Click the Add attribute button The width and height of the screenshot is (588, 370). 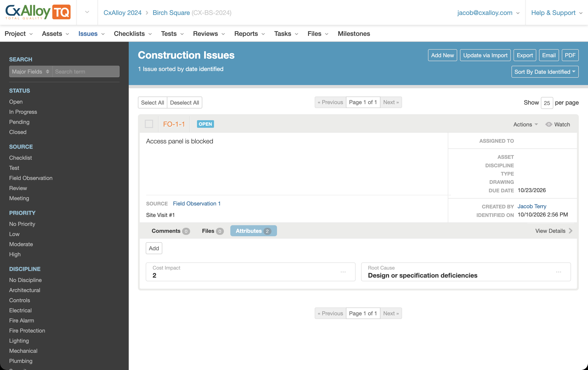tap(154, 248)
